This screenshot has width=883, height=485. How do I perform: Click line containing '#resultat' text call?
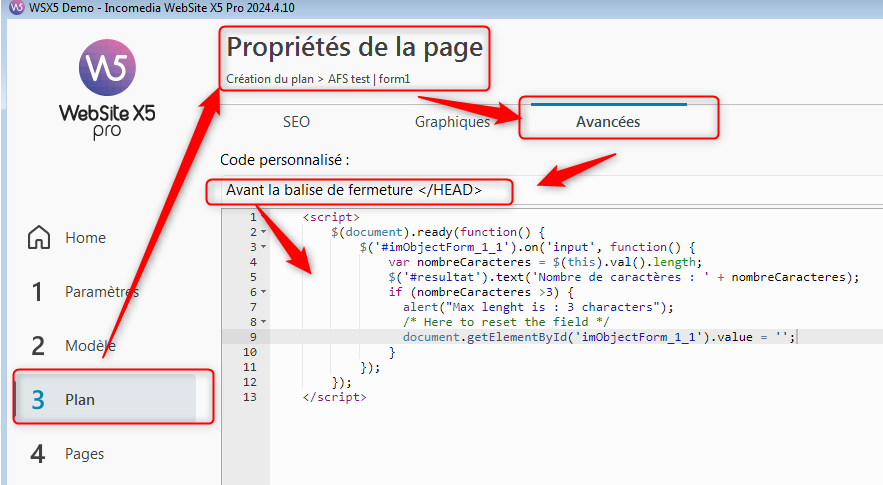[623, 277]
